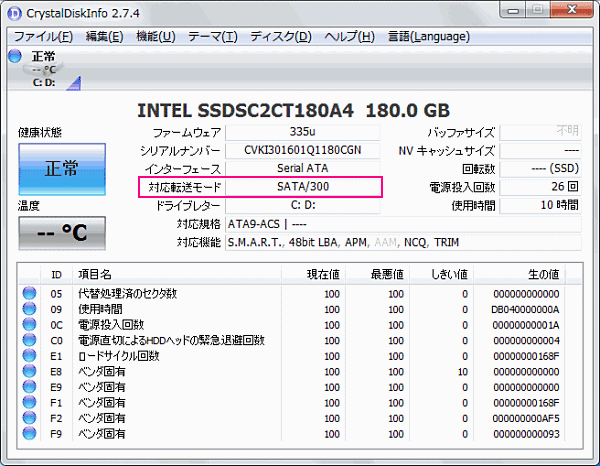Click the SATA/300 transfer mode field
This screenshot has width=600, height=466.
303,187
